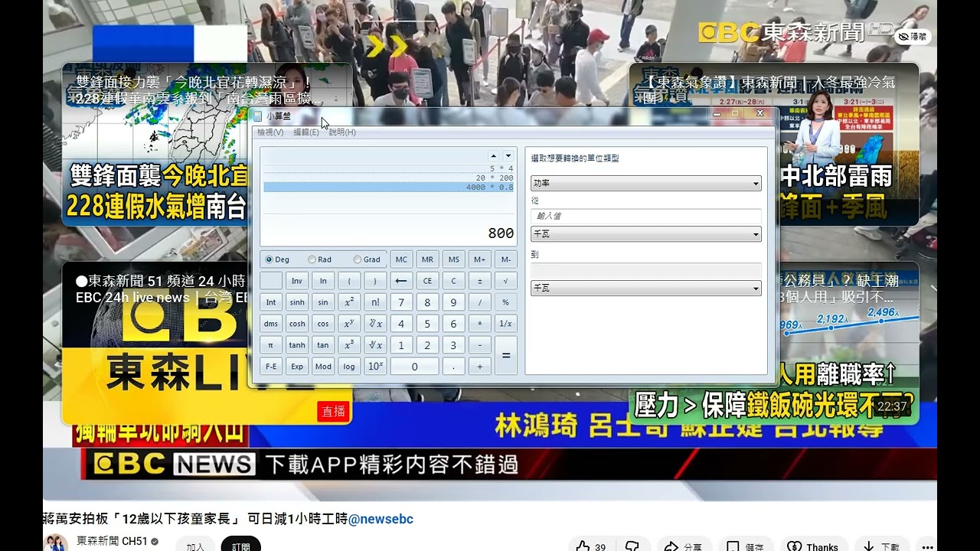Click the close parenthesis key
Image resolution: width=980 pixels, height=551 pixels.
click(375, 281)
